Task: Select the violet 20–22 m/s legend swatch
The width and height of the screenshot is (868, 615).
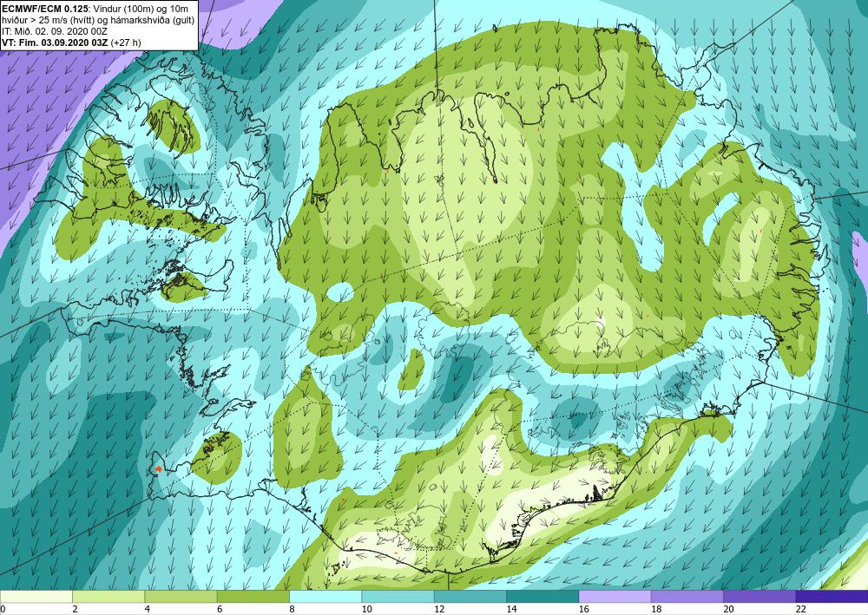Action: pos(759,597)
